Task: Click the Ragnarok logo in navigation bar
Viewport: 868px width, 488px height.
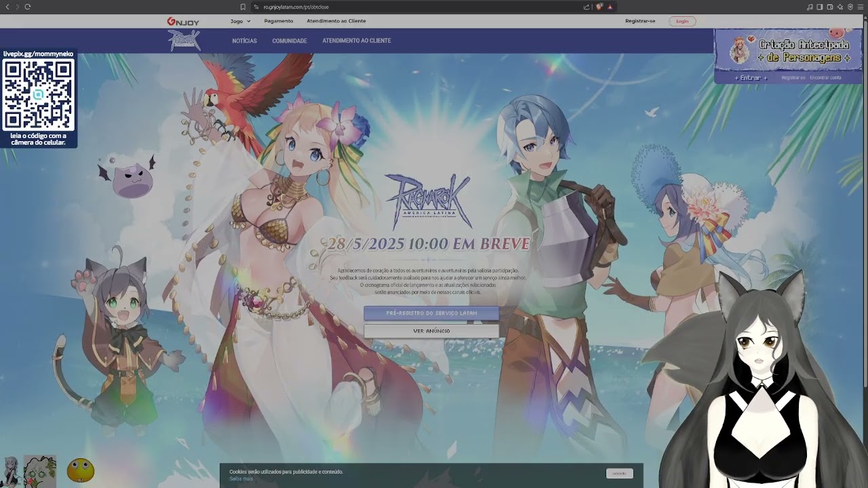Action: click(x=184, y=41)
